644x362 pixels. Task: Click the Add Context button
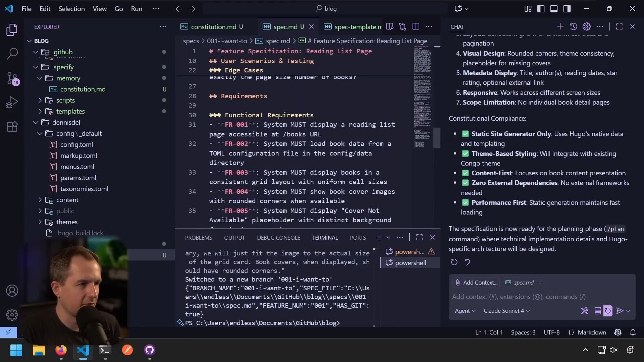pyautogui.click(x=476, y=283)
